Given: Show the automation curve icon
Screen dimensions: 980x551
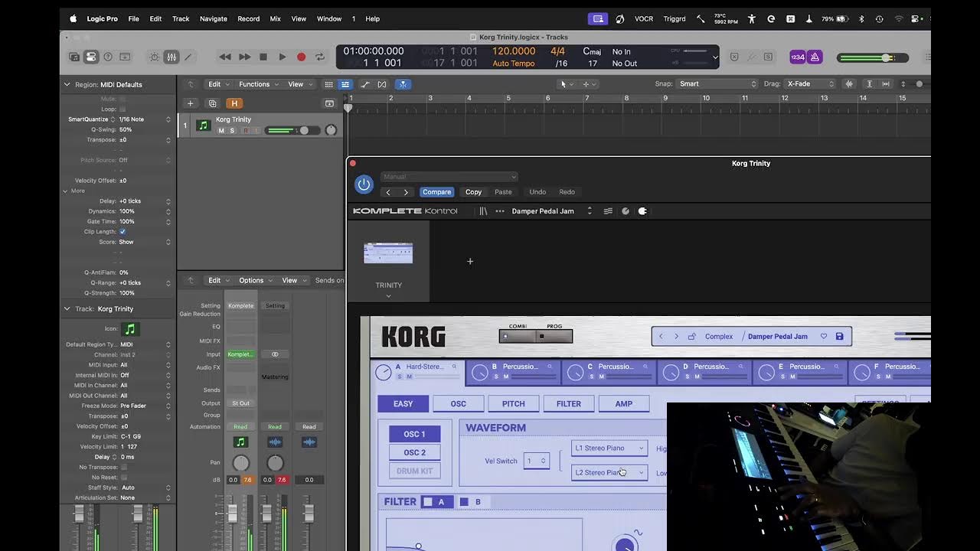Looking at the screenshot, I should 365,84.
